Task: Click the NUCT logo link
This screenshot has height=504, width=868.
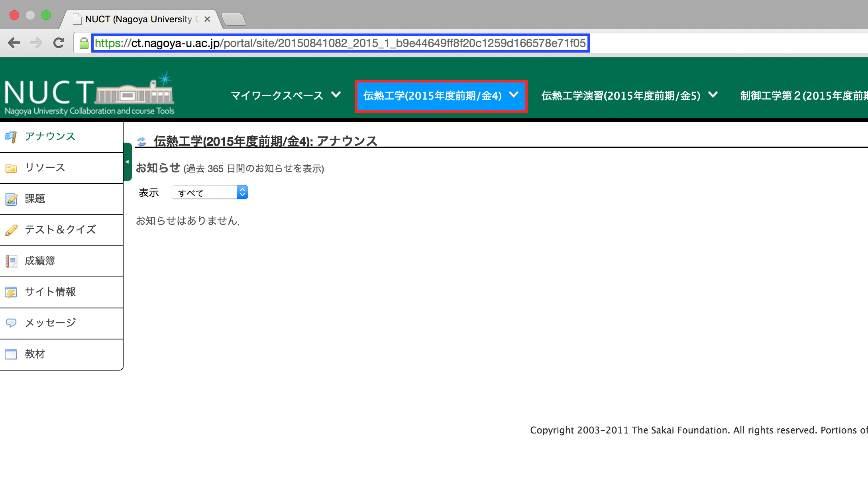Action: pos(89,94)
